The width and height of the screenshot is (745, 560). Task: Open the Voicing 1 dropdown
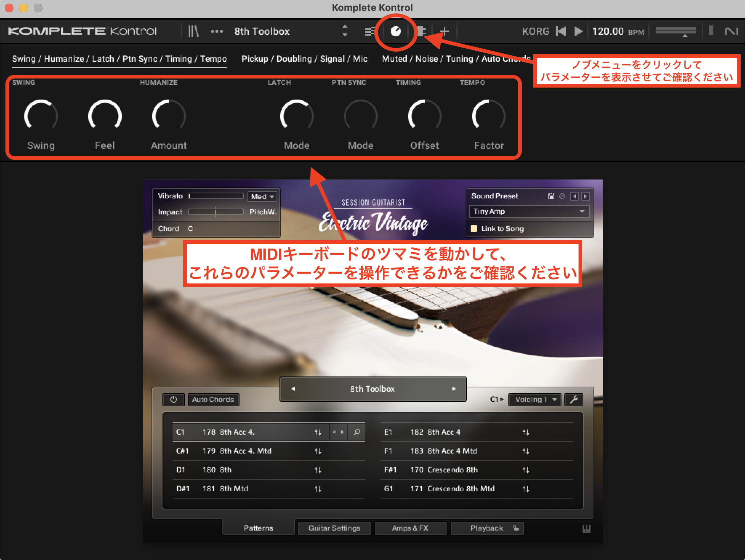pos(535,399)
